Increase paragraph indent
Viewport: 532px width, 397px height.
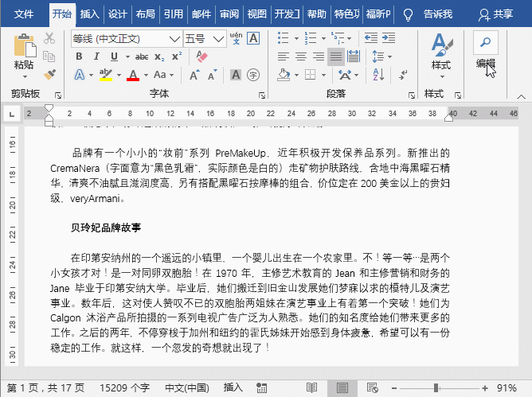point(389,38)
